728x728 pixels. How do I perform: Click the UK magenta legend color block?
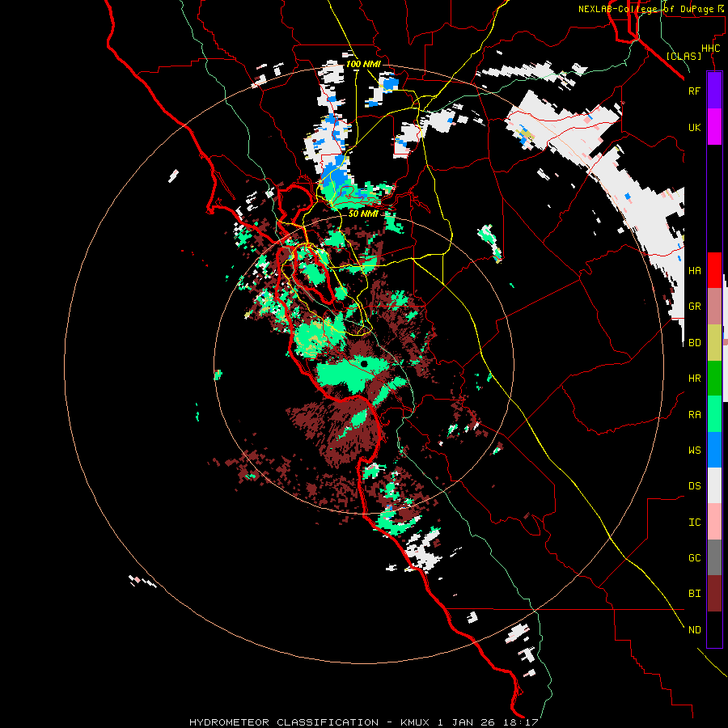[714, 127]
